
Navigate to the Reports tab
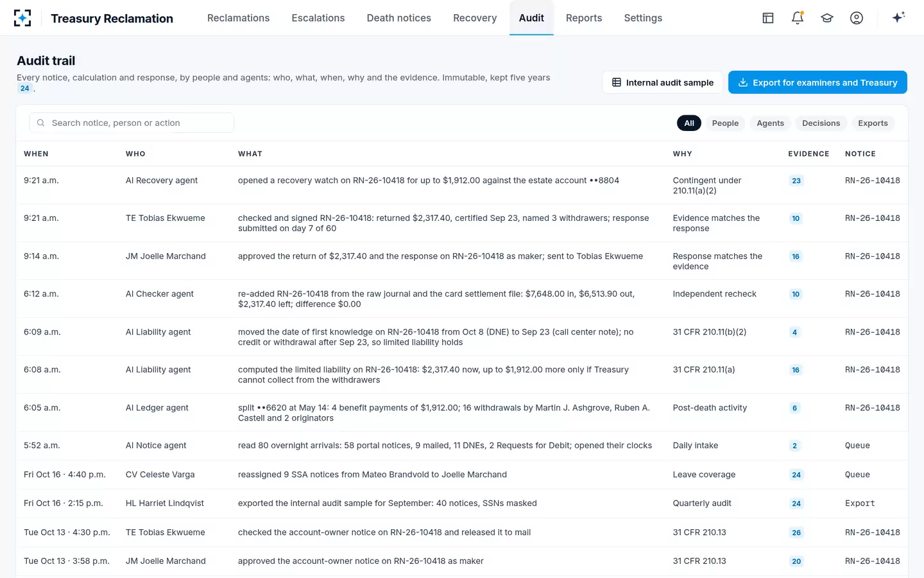coord(584,18)
